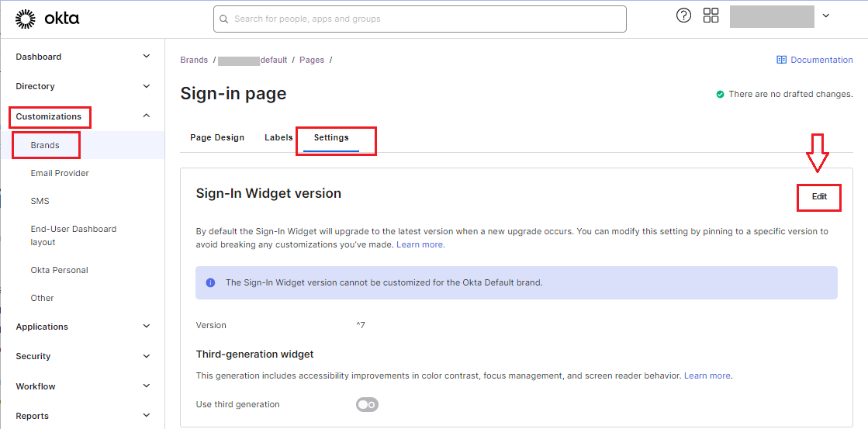Click the account name box in header

pos(772,16)
